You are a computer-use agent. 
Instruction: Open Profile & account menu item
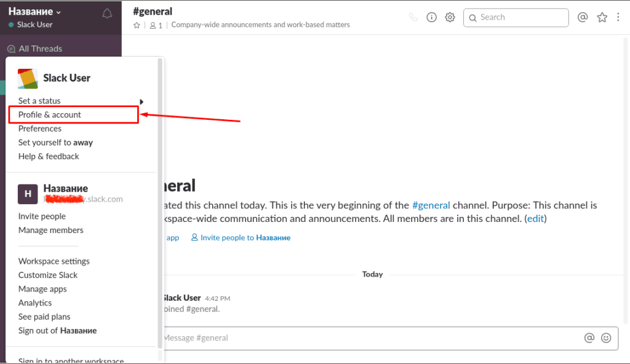coord(50,115)
